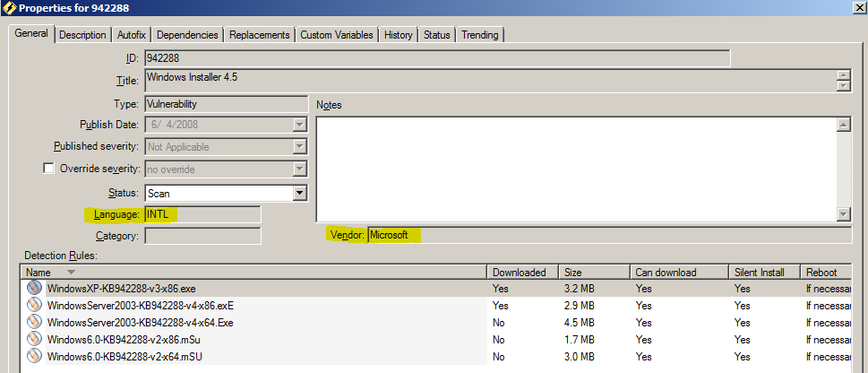Image resolution: width=868 pixels, height=373 pixels.
Task: Click the Properties window title bar icon
Action: 10,9
